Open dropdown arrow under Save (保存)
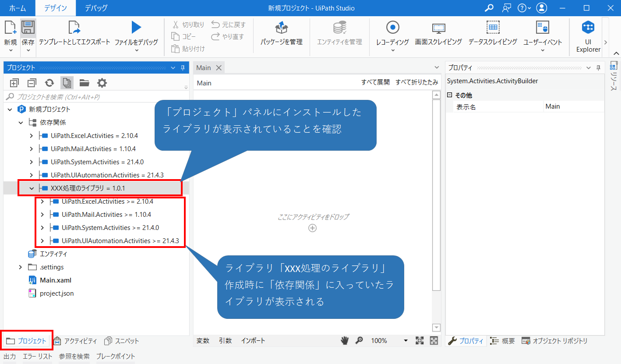The width and height of the screenshot is (621, 364). pyautogui.click(x=28, y=50)
